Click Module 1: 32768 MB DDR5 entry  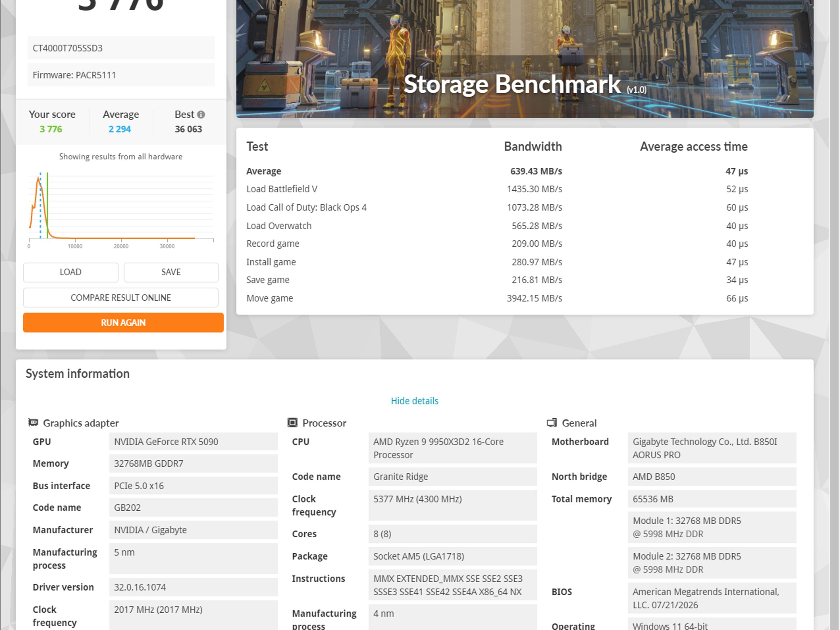(712, 527)
